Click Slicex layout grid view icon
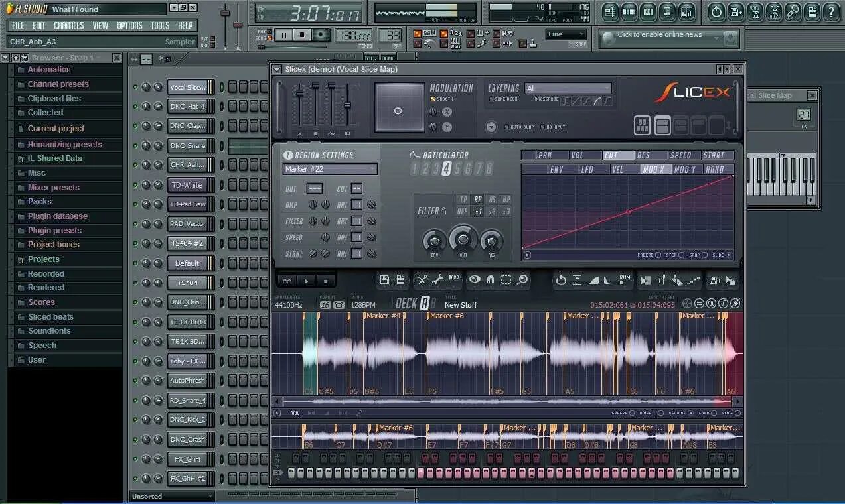The image size is (845, 504). [642, 125]
